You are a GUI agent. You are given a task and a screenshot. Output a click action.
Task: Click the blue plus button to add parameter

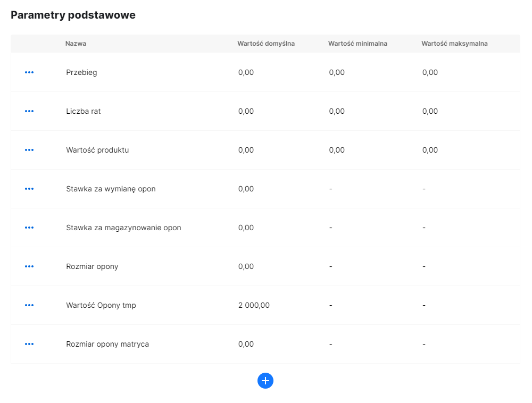pyautogui.click(x=265, y=381)
